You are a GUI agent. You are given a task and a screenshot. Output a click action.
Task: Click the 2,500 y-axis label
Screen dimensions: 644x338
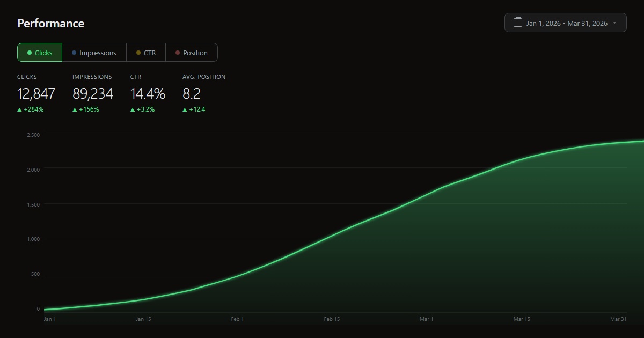(33, 135)
